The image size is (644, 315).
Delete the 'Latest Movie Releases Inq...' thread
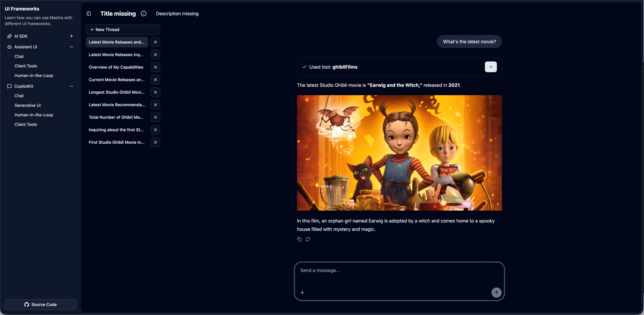pyautogui.click(x=155, y=55)
